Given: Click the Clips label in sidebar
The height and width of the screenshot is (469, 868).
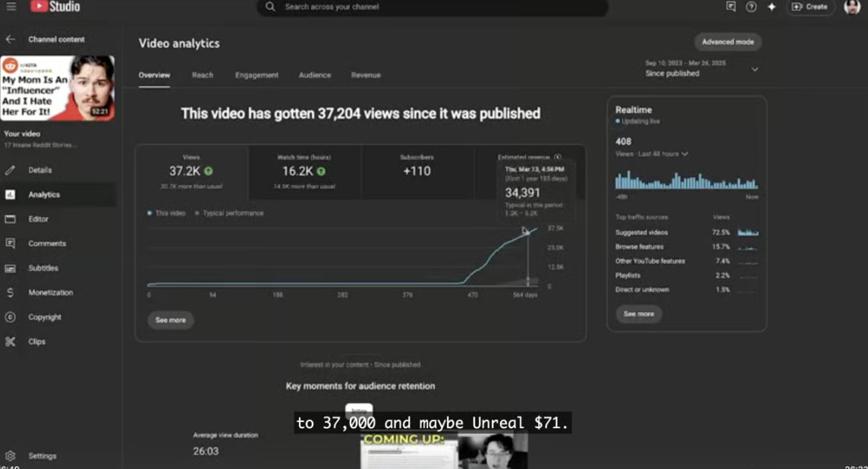Looking at the screenshot, I should 37,342.
